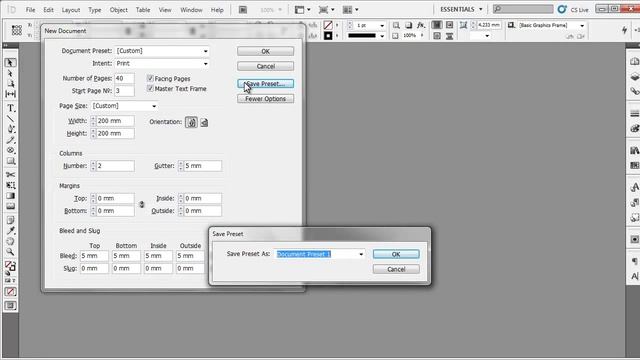Image resolution: width=640 pixels, height=360 pixels.
Task: Open the Type menu
Action: pyautogui.click(x=95, y=10)
